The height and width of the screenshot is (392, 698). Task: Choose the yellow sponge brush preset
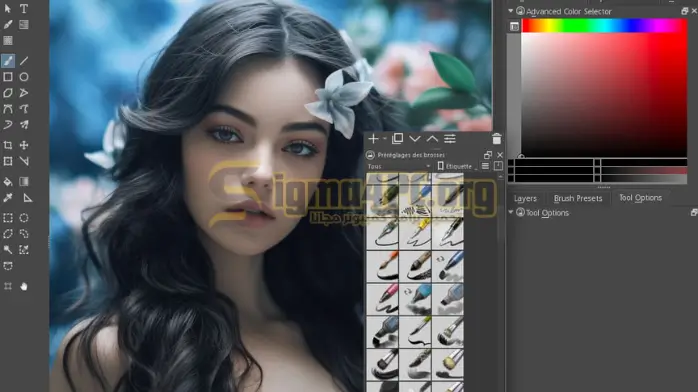(448, 365)
